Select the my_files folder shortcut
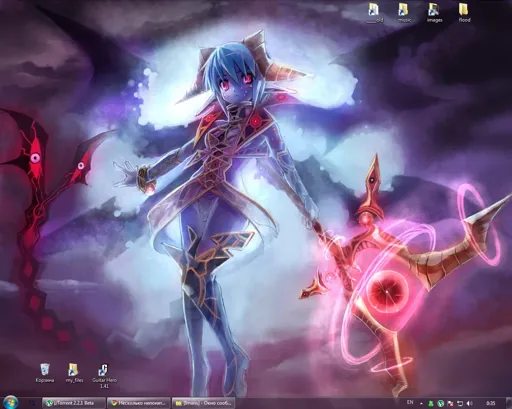The width and height of the screenshot is (512, 409). pos(73,373)
